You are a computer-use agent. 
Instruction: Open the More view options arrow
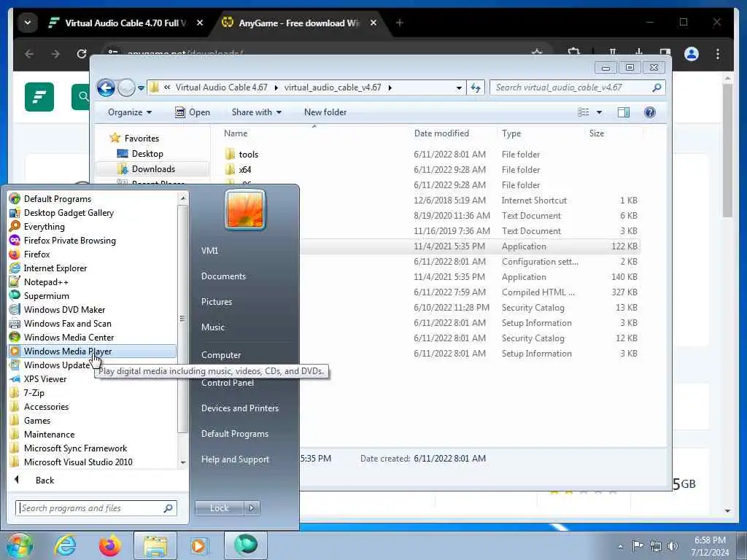coord(600,112)
